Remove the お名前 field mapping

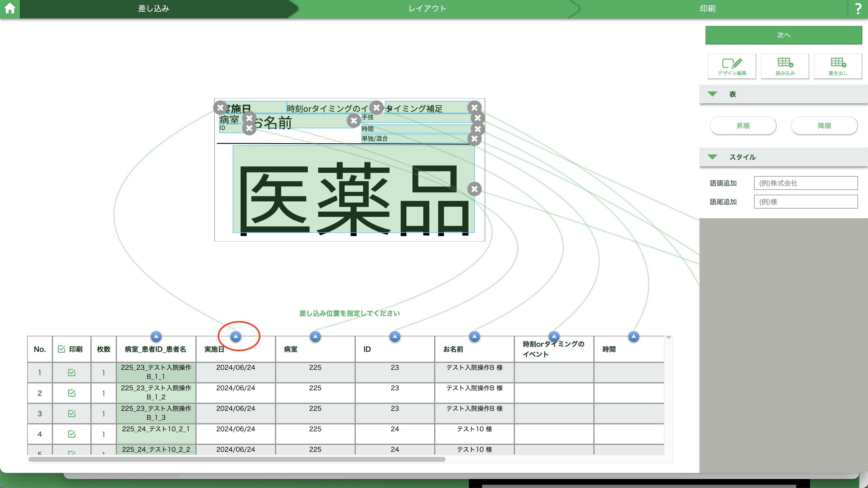point(353,121)
